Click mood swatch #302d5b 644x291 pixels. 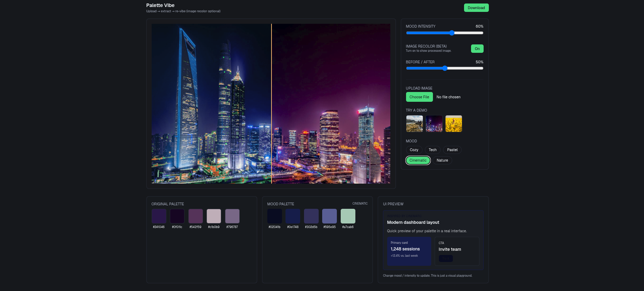(x=311, y=216)
